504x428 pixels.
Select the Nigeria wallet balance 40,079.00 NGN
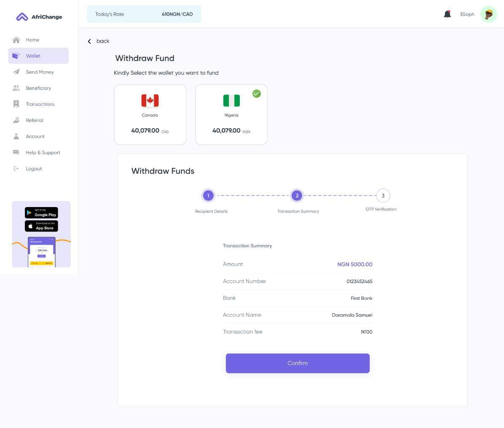point(231,131)
